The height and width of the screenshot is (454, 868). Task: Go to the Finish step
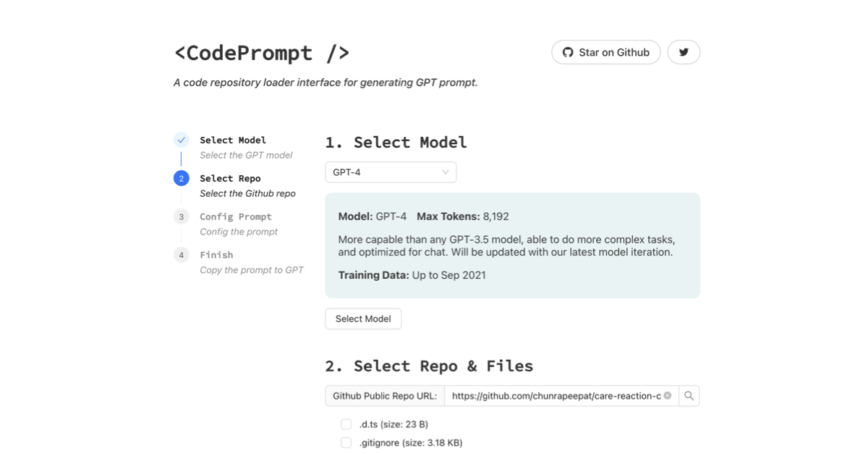pyautogui.click(x=216, y=255)
